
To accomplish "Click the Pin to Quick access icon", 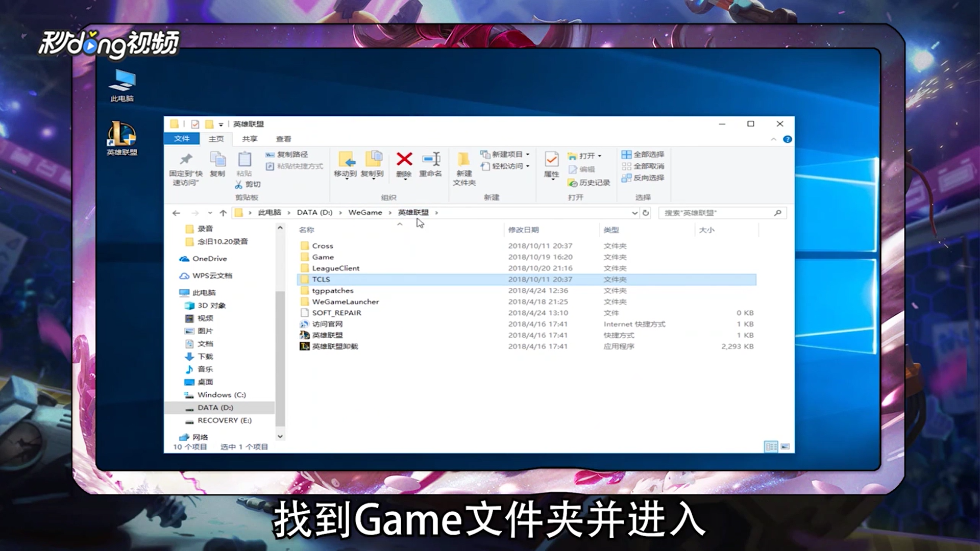I will point(186,159).
